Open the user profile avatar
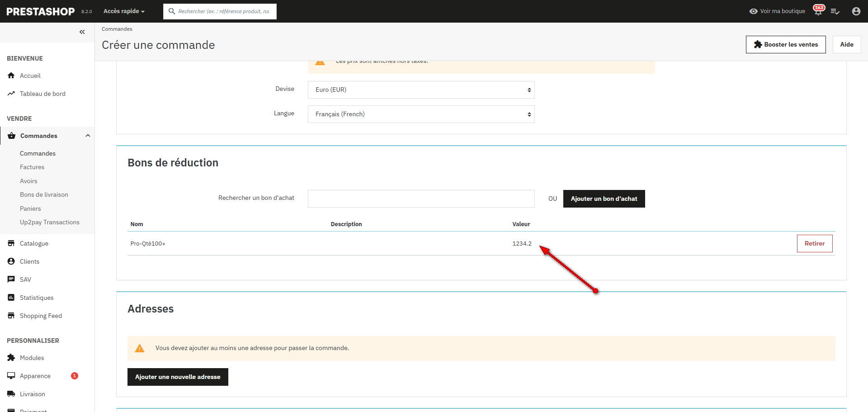This screenshot has height=412, width=868. pos(856,11)
